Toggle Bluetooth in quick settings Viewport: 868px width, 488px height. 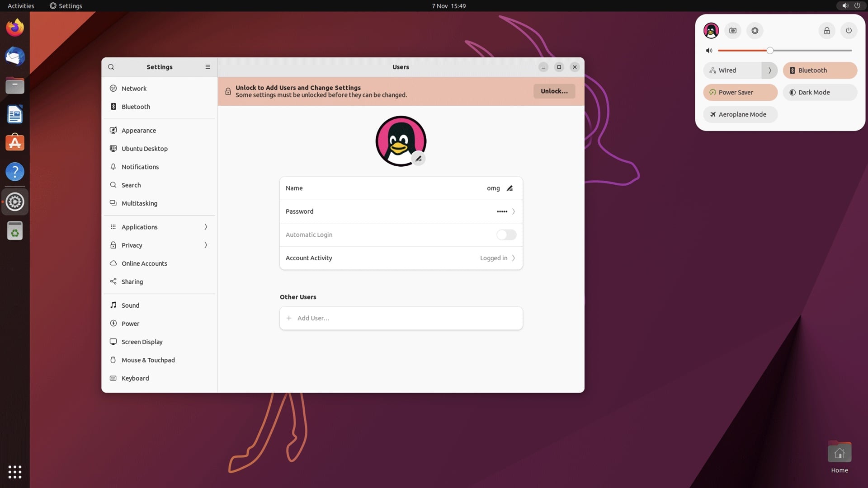[820, 70]
